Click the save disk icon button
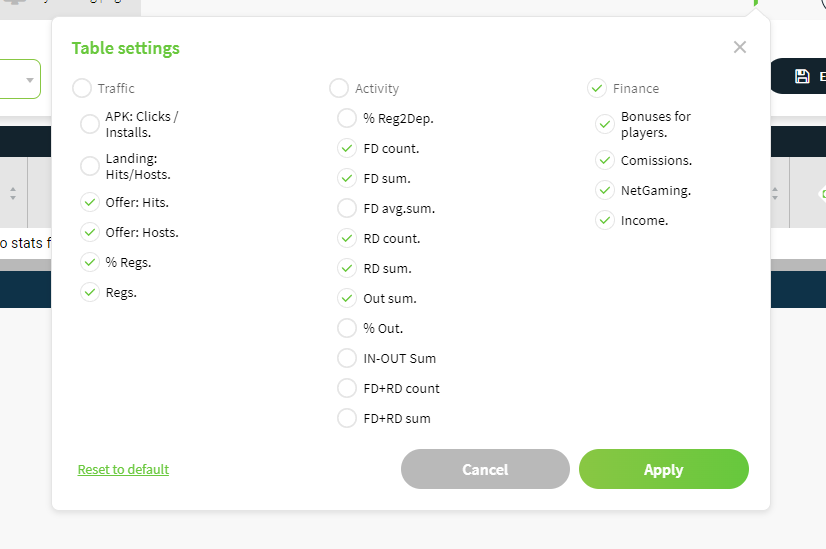 (x=802, y=76)
